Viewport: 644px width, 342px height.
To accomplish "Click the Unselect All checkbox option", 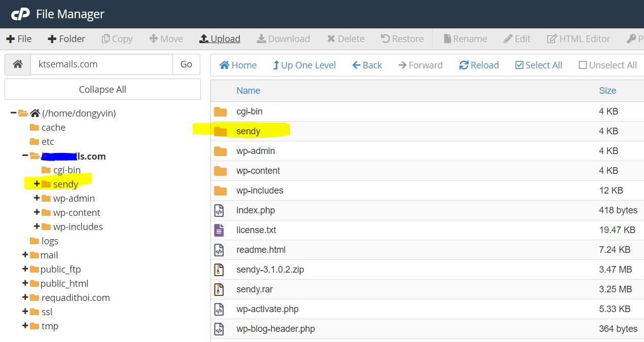I will pos(607,65).
